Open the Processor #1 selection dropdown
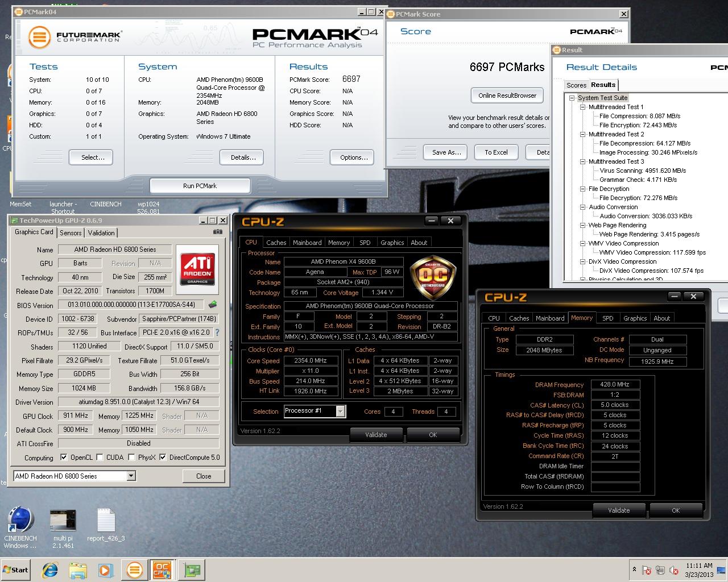The width and height of the screenshot is (728, 582). pyautogui.click(x=341, y=411)
